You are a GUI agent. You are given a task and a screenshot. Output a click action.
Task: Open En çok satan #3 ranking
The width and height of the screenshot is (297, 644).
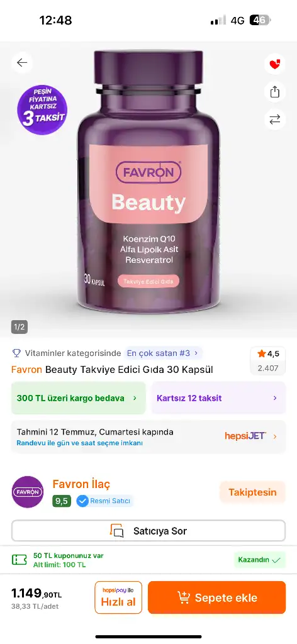pos(163,353)
